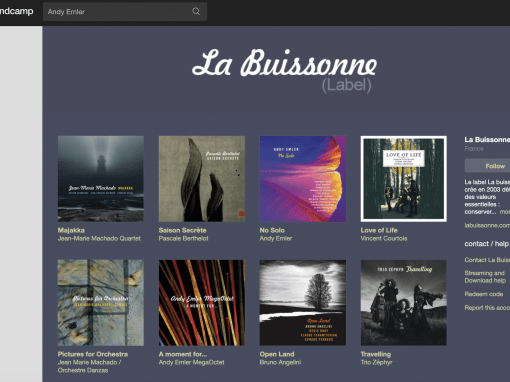Click Redeem code link
Screen dimensions: 510x382
[x=484, y=294]
